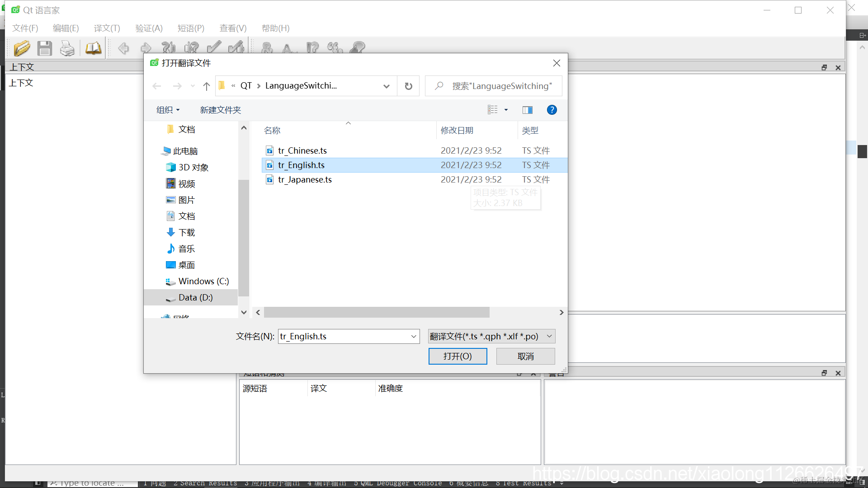This screenshot has width=868, height=488.
Task: Click the Open (打开) button
Action: click(x=458, y=356)
